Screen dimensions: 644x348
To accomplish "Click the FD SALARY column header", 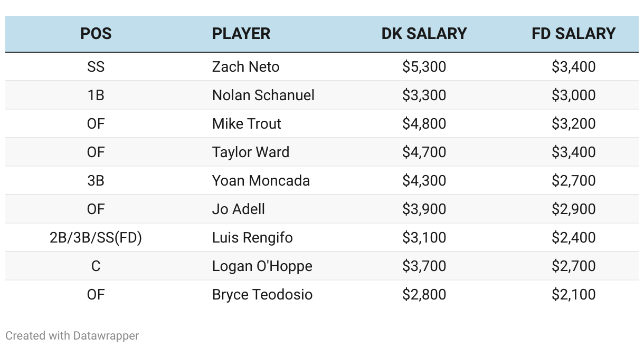I will pyautogui.click(x=573, y=34).
